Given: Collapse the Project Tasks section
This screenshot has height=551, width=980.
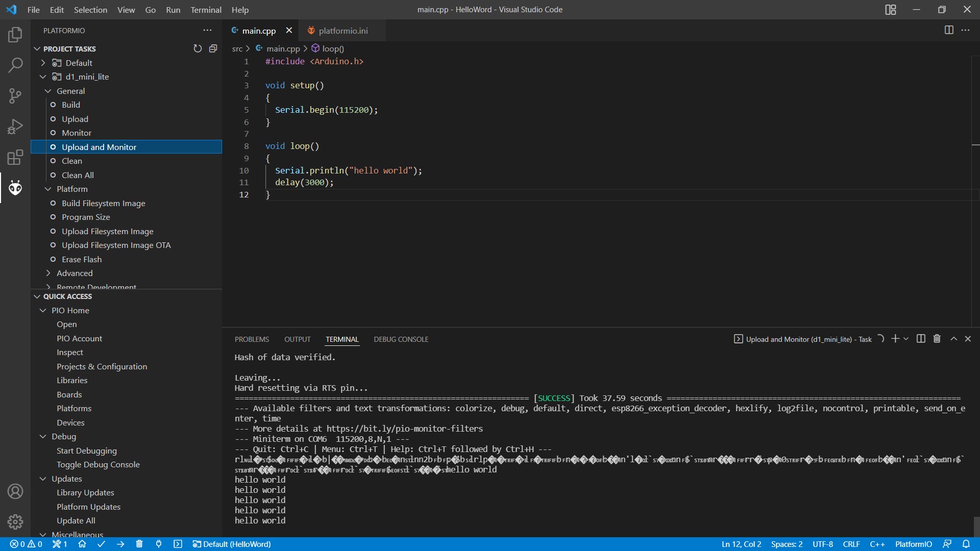Looking at the screenshot, I should click(37, 48).
